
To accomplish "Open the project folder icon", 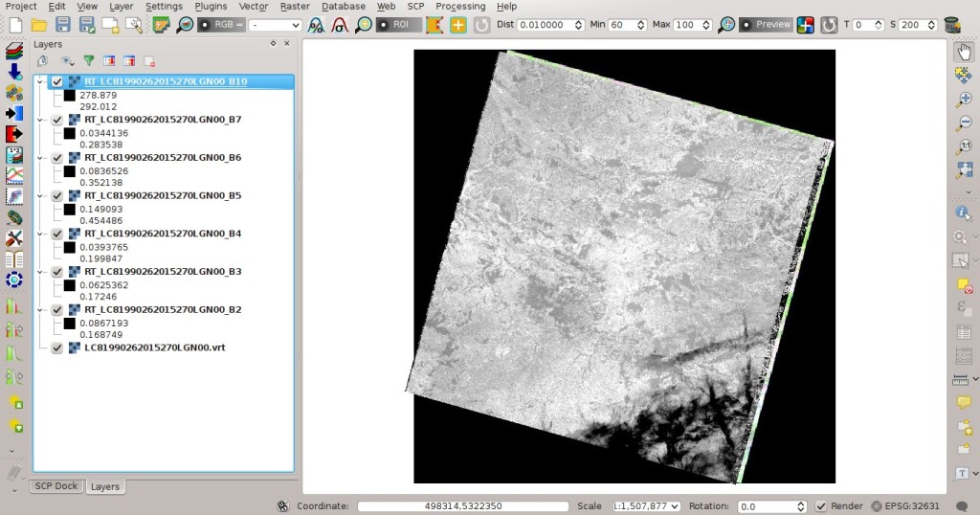I will [39, 25].
